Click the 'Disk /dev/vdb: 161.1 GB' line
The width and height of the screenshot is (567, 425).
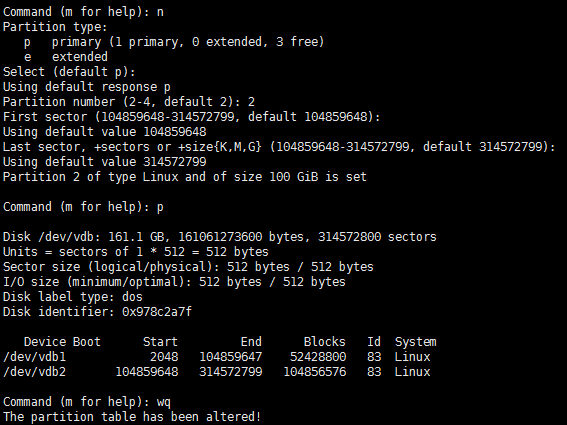[x=219, y=237]
